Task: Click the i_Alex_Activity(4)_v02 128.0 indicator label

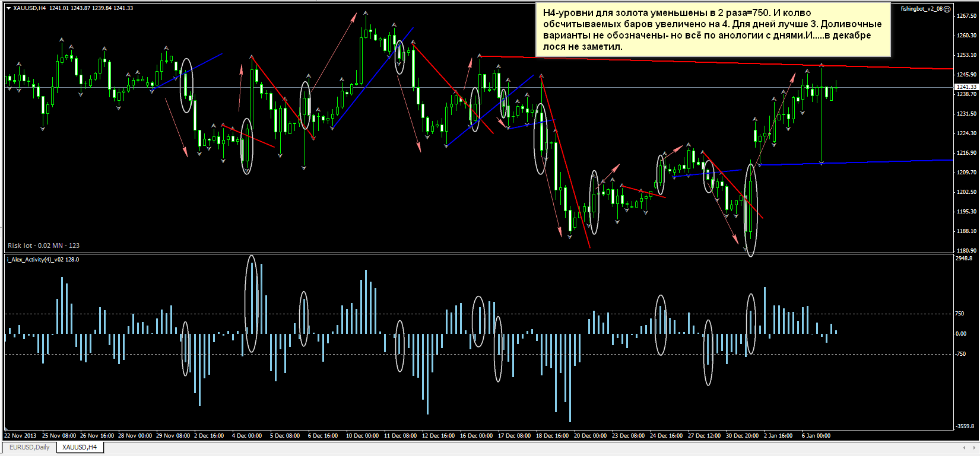Action: (x=43, y=260)
